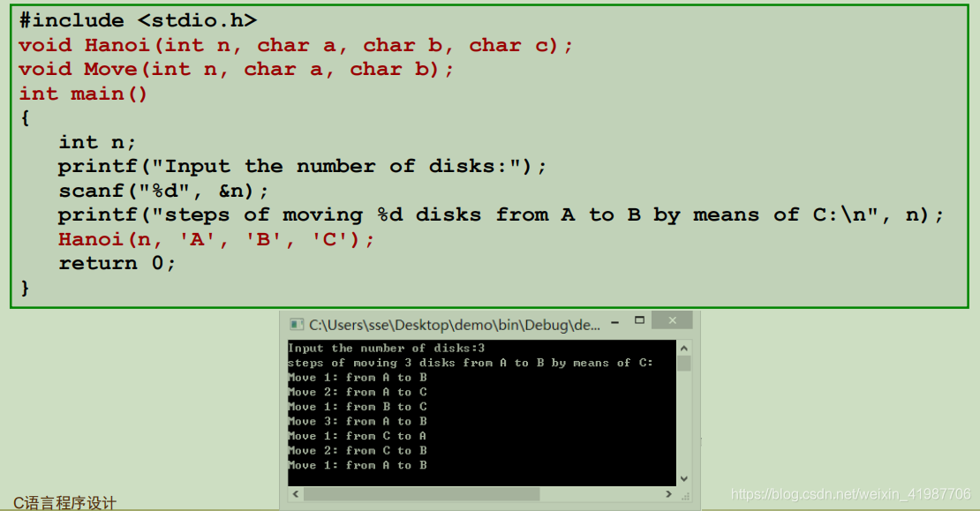The width and height of the screenshot is (980, 511).
Task: Click the 'void Hanoi' prototype line
Action: coord(296,45)
